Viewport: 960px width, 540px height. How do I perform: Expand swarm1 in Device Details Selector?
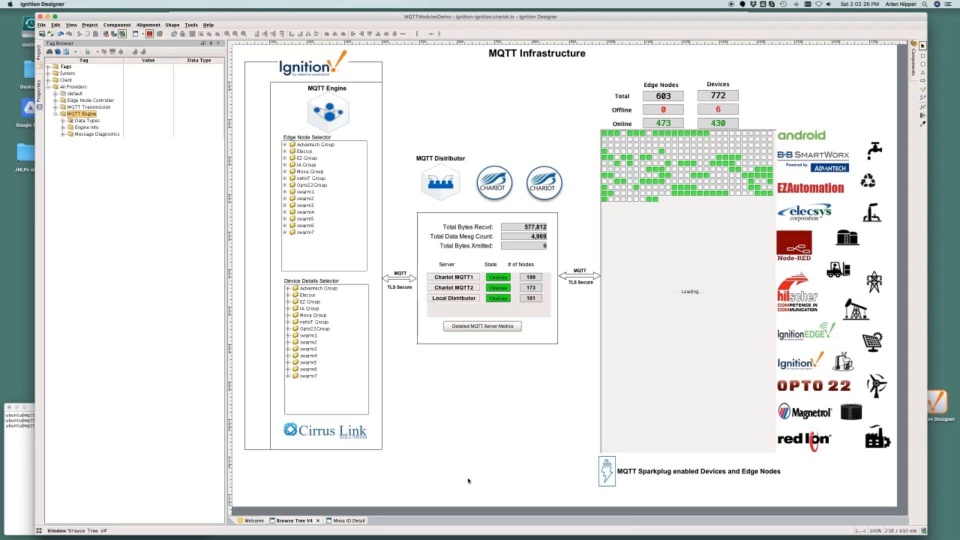288,336
